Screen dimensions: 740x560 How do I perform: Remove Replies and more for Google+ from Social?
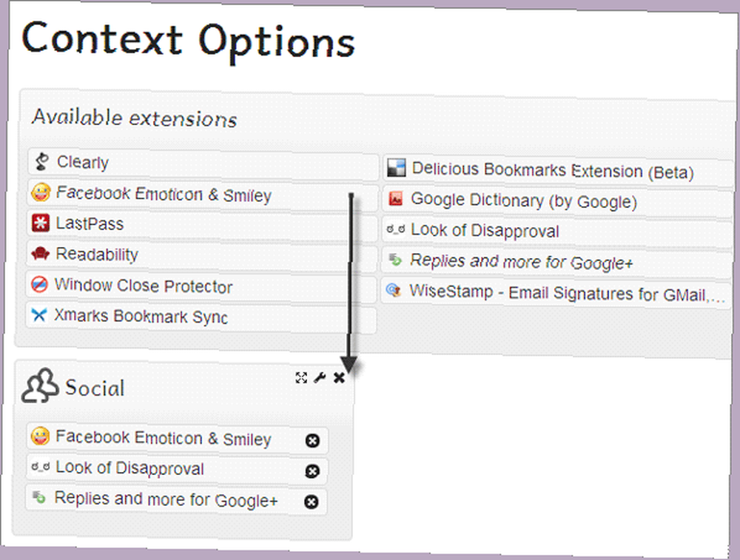(312, 502)
